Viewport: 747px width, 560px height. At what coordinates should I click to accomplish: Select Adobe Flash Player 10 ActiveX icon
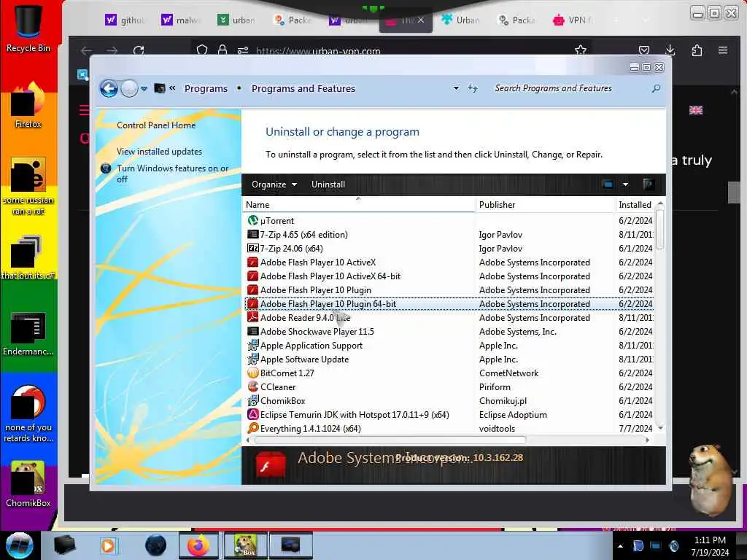coord(253,262)
